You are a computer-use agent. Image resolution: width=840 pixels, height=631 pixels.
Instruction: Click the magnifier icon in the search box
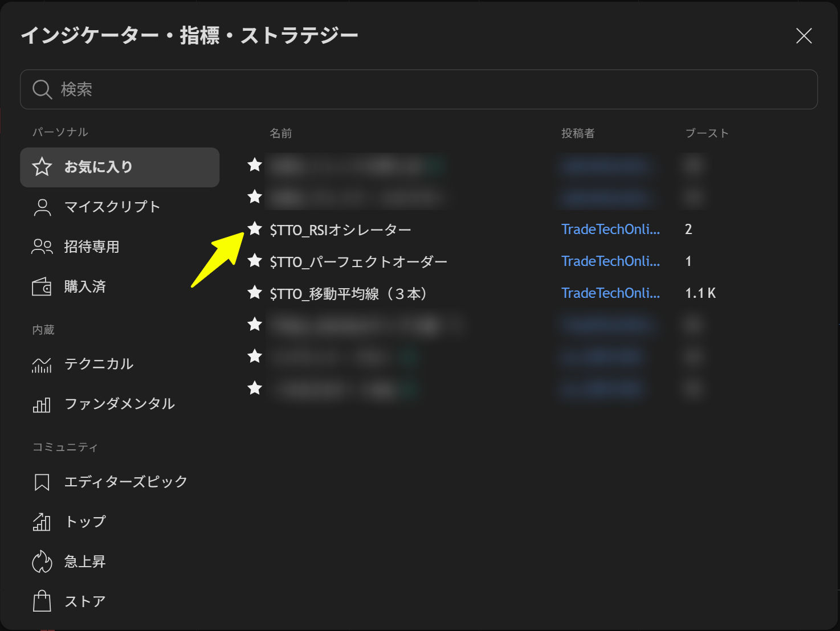(42, 89)
